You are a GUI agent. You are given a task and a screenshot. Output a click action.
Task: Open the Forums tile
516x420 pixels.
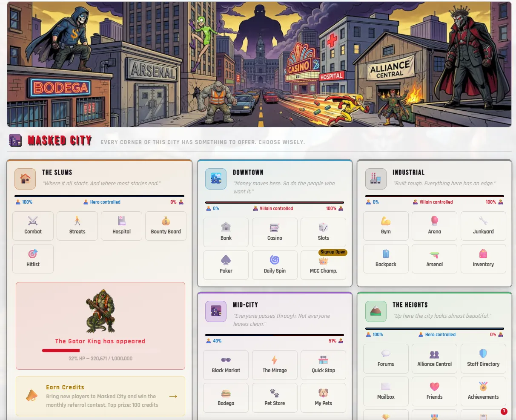[386, 358]
